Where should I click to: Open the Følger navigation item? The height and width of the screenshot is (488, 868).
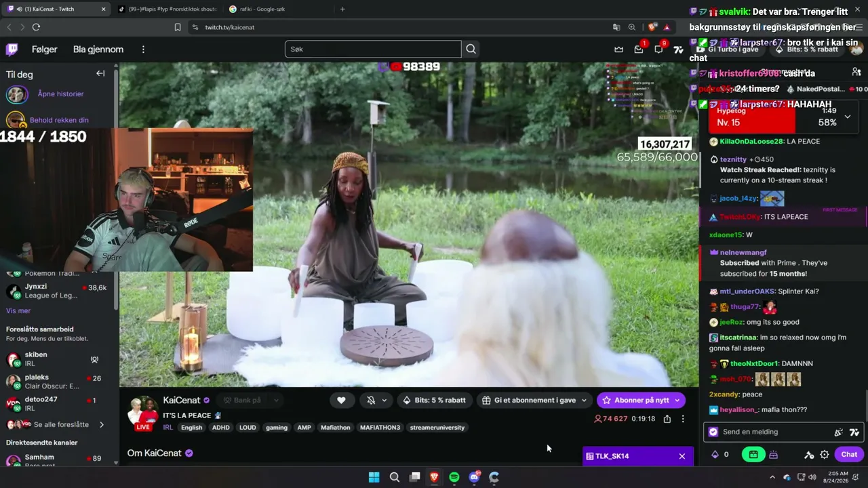pyautogui.click(x=45, y=49)
